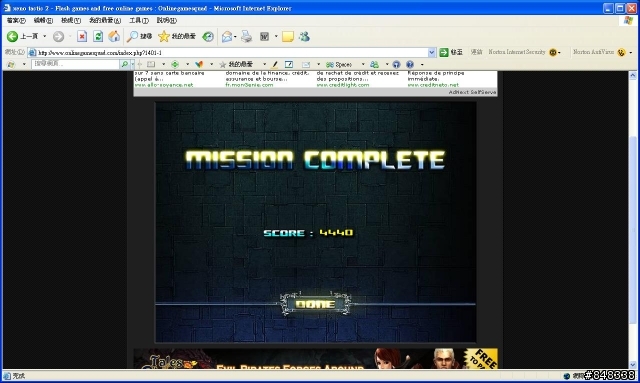Screen dimensions: 640x383
Task: Click the green magnifier search button on the MSN toolbar
Action: pyautogui.click(x=125, y=64)
